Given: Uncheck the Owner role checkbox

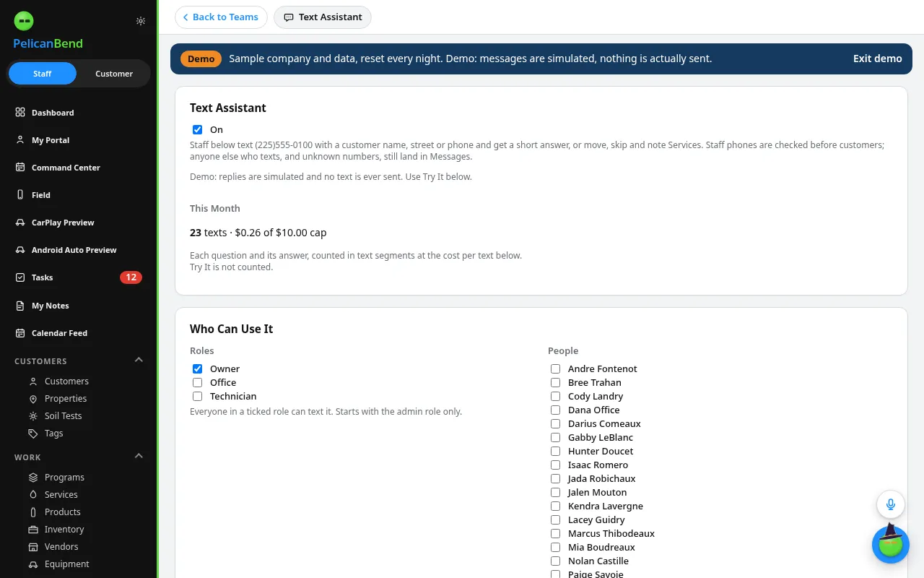Looking at the screenshot, I should click(197, 369).
